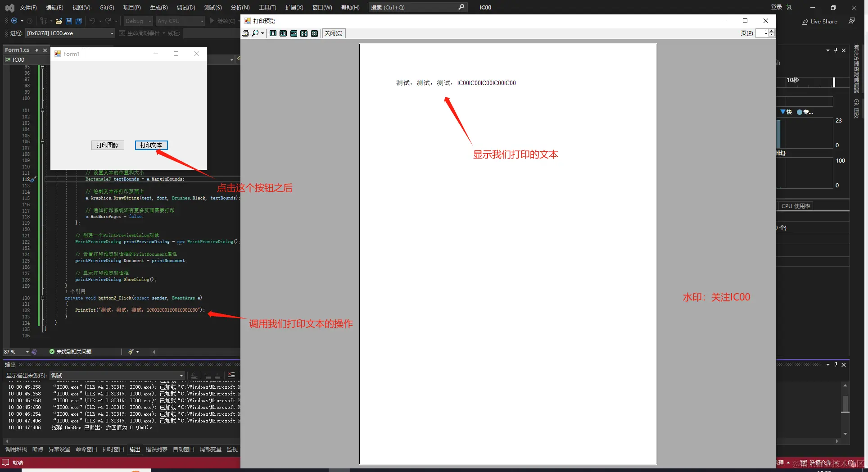
Task: Open the process IC00.exe dropdown
Action: click(70, 33)
